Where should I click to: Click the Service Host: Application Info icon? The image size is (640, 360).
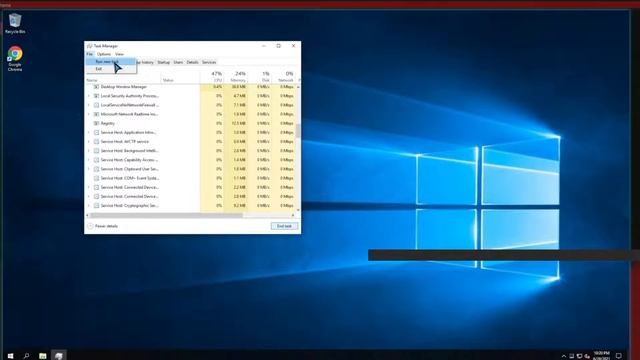point(96,133)
